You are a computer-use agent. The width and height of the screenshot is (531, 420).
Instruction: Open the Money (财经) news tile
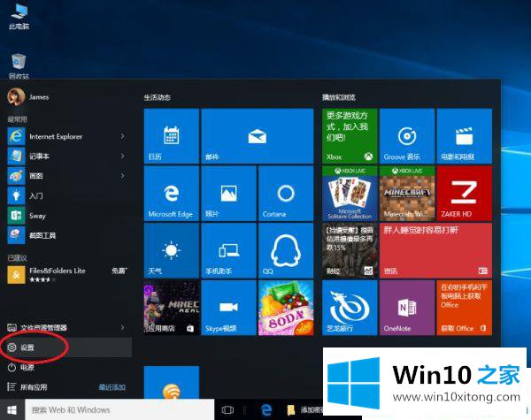click(x=350, y=250)
